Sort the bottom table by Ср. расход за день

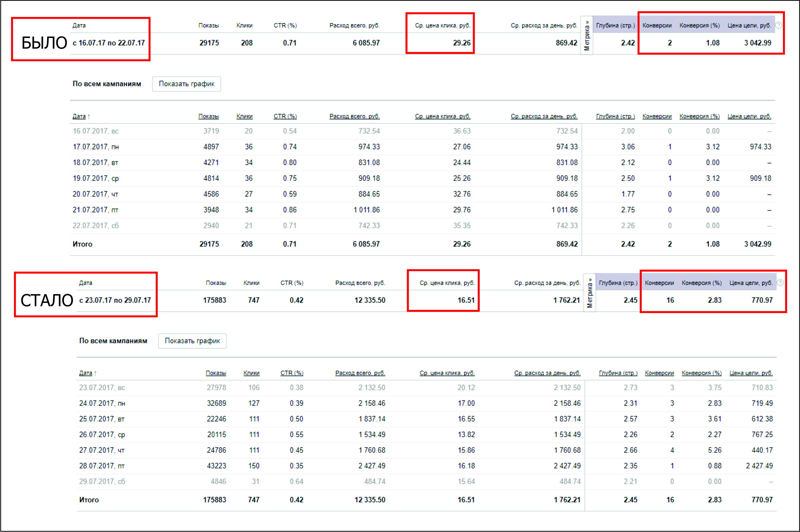tap(547, 373)
